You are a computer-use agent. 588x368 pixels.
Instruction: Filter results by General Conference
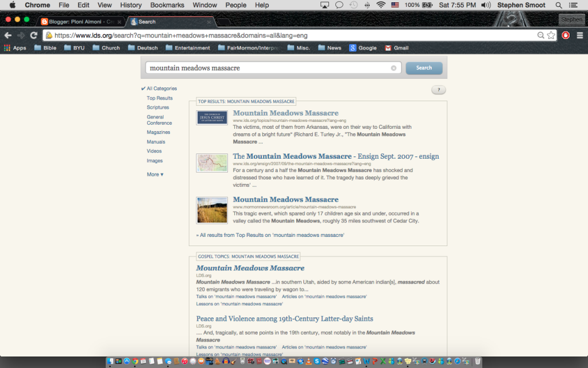click(x=160, y=120)
